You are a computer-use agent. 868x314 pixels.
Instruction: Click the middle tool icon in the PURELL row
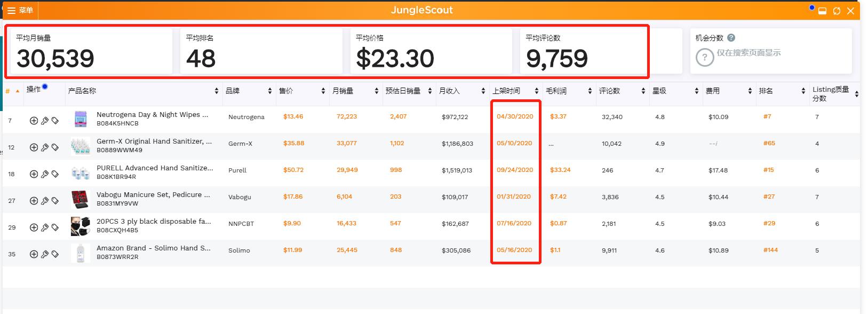tap(45, 174)
